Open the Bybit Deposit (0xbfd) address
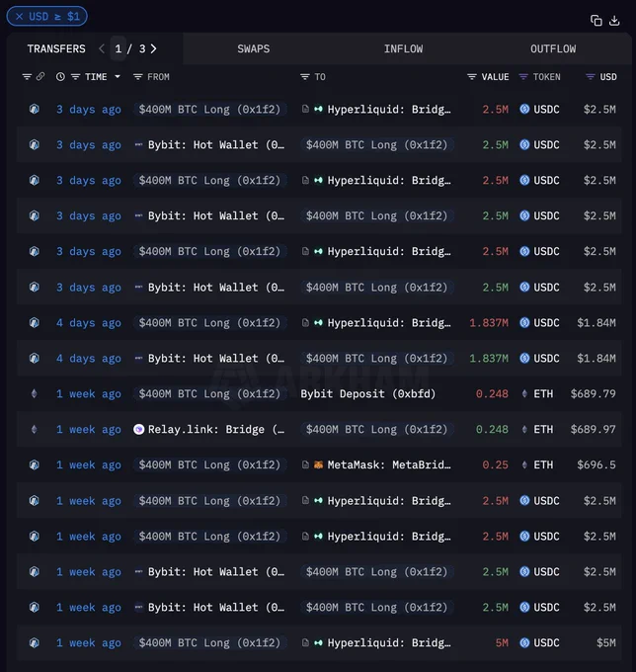The width and height of the screenshot is (636, 672). click(368, 394)
